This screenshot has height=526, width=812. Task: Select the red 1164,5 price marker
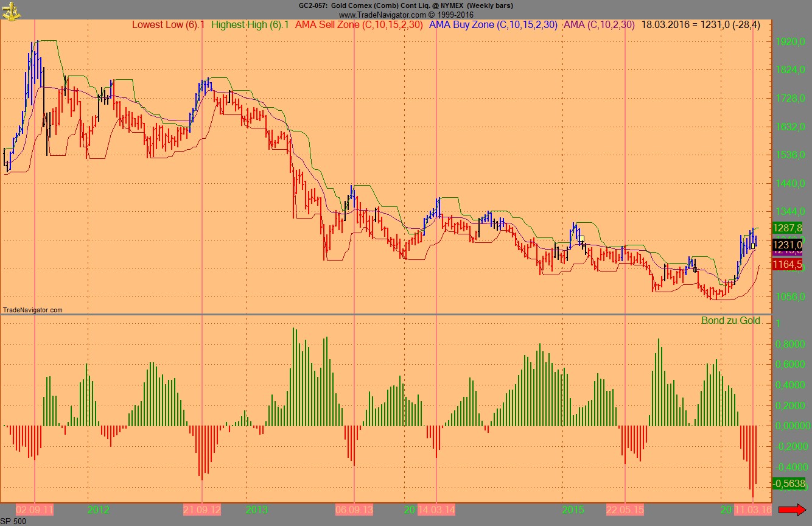coord(787,264)
